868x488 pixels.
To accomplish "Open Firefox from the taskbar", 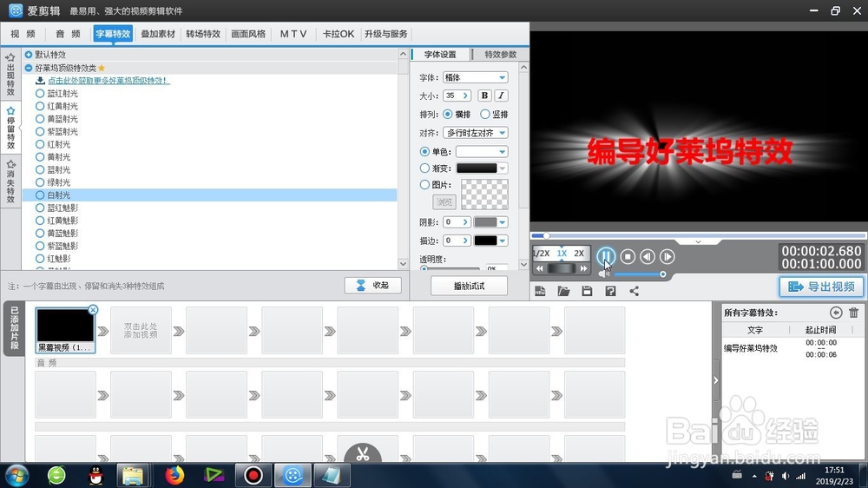I will pos(174,475).
